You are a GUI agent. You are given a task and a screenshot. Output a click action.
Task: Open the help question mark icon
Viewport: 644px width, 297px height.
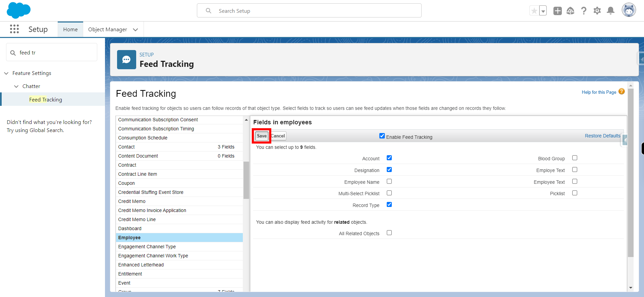point(584,11)
